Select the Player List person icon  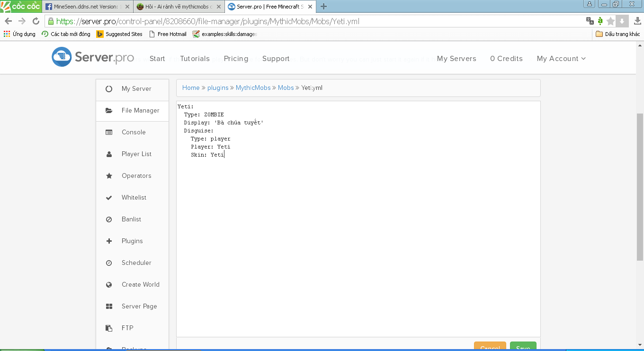click(x=109, y=154)
